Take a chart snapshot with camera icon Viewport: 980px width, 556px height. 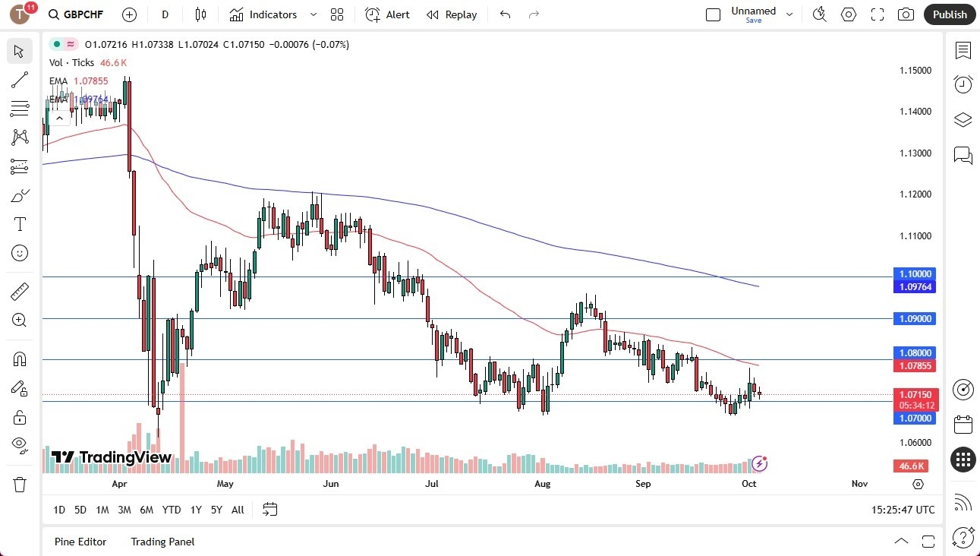905,14
